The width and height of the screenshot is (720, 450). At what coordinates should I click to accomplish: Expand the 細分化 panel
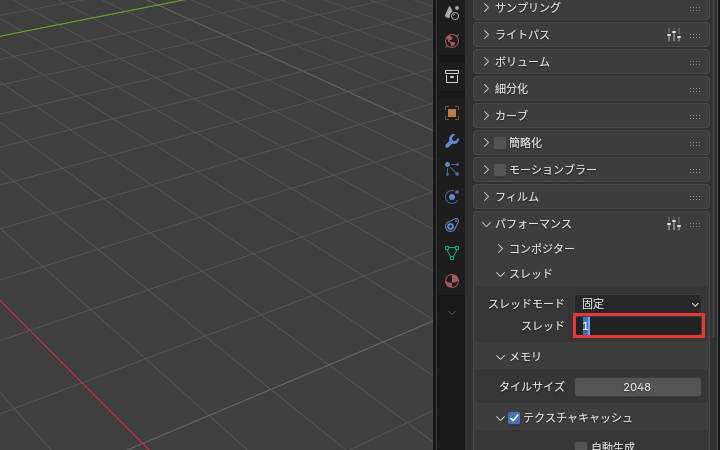486,89
